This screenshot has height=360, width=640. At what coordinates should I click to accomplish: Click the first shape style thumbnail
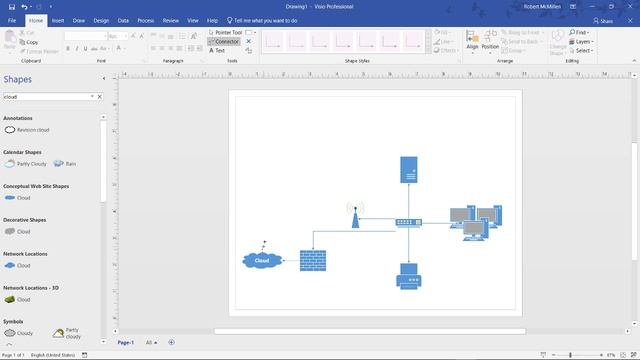[273, 41]
